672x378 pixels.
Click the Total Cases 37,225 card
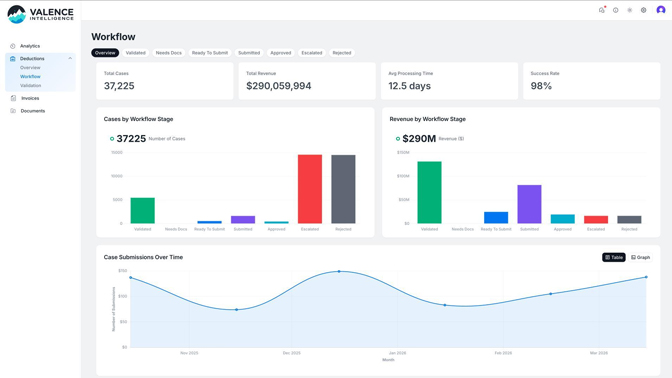pos(165,81)
